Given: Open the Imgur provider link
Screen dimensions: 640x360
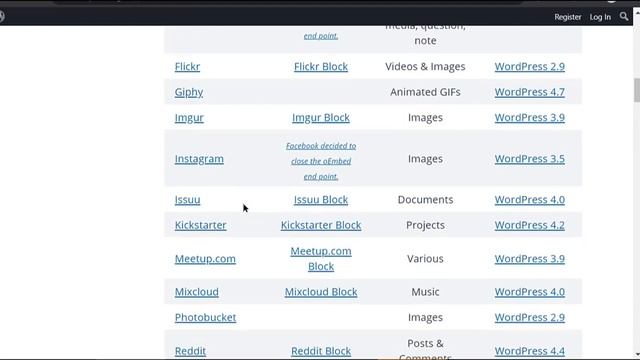Looking at the screenshot, I should pyautogui.click(x=189, y=118).
